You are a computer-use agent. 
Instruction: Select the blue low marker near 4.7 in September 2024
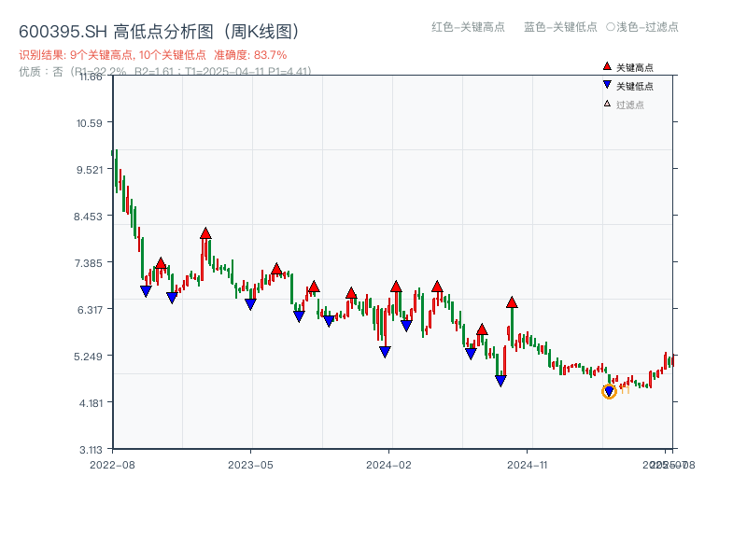pos(500,381)
